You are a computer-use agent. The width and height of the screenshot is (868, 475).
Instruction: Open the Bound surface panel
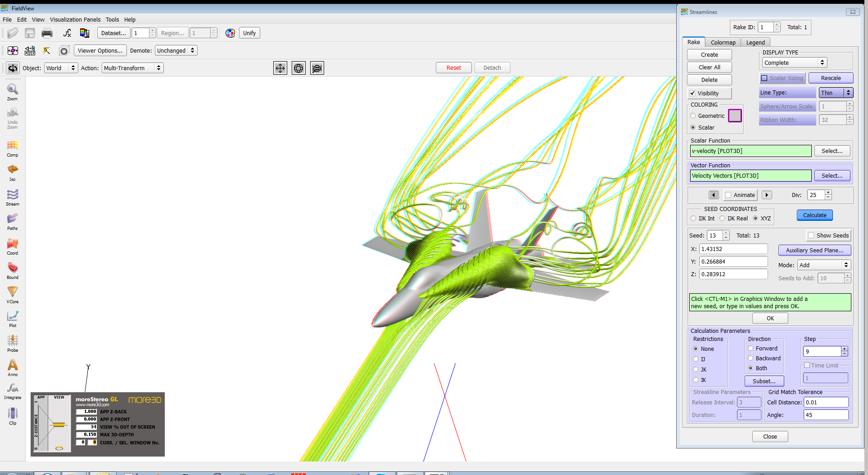tap(13, 271)
